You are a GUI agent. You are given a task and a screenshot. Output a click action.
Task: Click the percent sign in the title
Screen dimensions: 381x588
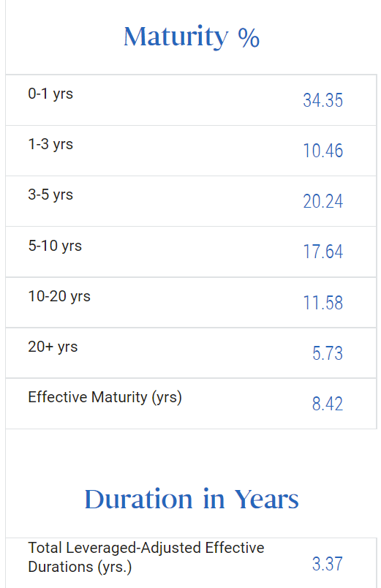point(249,38)
